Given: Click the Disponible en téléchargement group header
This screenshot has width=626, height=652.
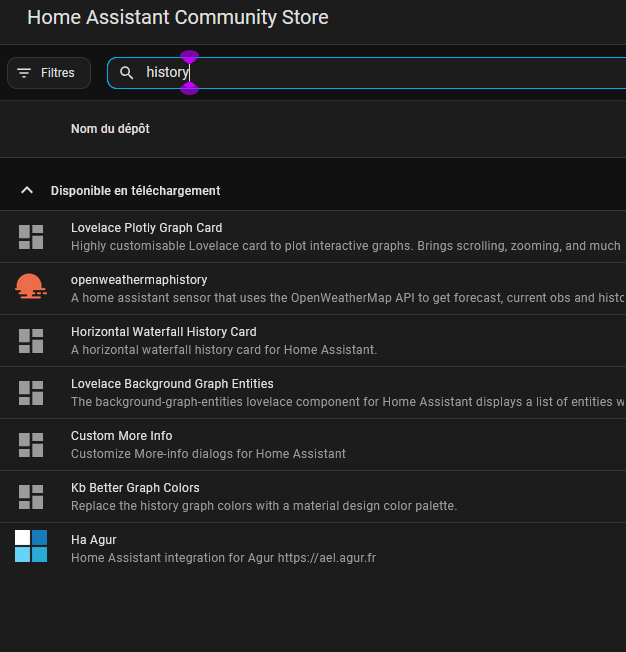Looking at the screenshot, I should click(x=313, y=190).
